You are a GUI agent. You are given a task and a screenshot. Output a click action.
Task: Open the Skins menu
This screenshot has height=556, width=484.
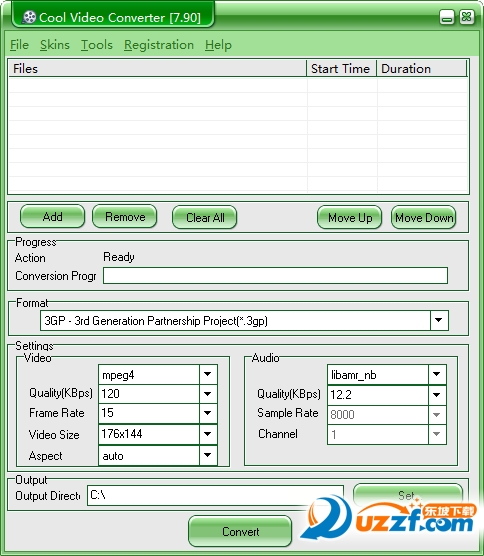55,45
